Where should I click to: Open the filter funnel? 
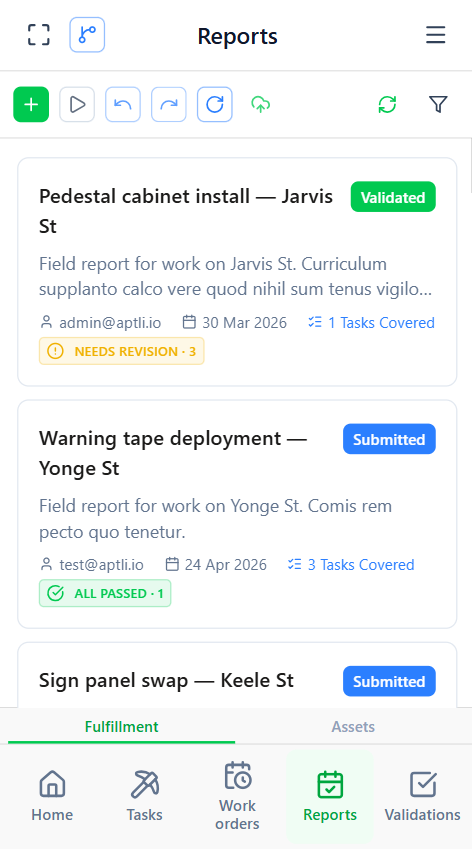click(x=438, y=104)
